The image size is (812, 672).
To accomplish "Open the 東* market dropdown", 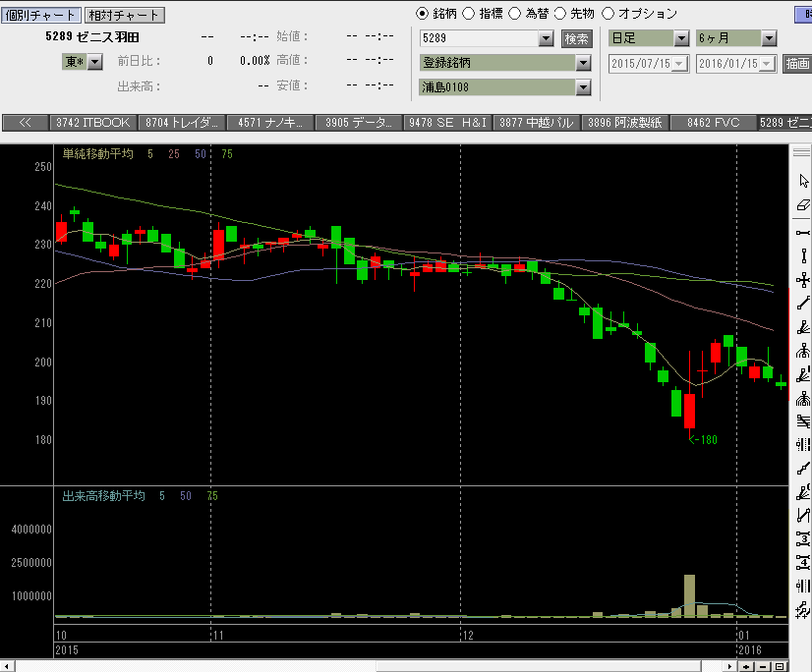I will pyautogui.click(x=94, y=62).
